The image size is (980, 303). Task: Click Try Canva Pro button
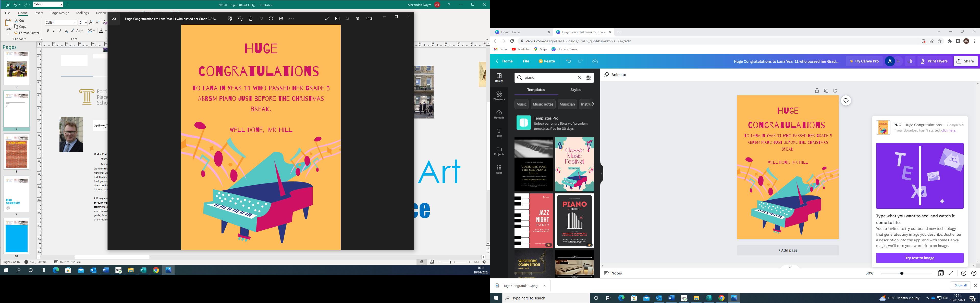pyautogui.click(x=864, y=61)
